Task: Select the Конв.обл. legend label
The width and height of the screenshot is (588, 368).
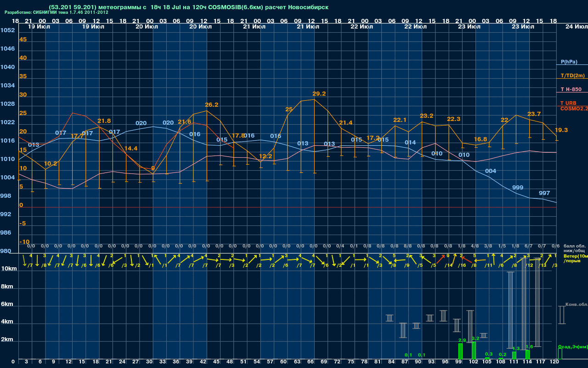Action: click(577, 305)
